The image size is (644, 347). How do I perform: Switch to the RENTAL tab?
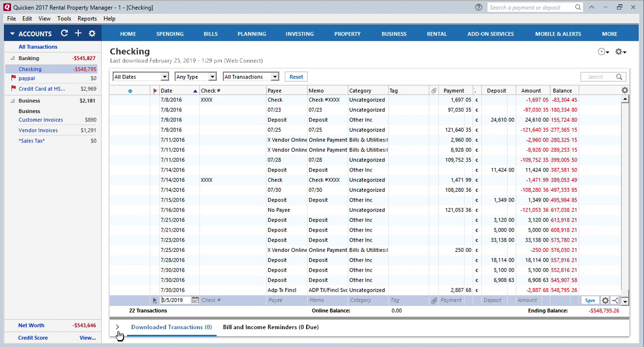436,34
